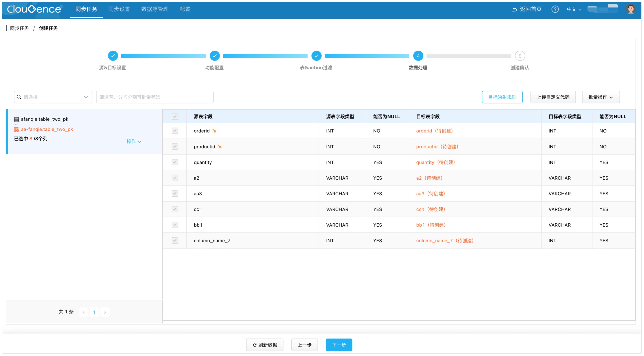Uncheck the select-all checkbox in table header
Viewport: 644px width, 356px height.
[x=175, y=117]
